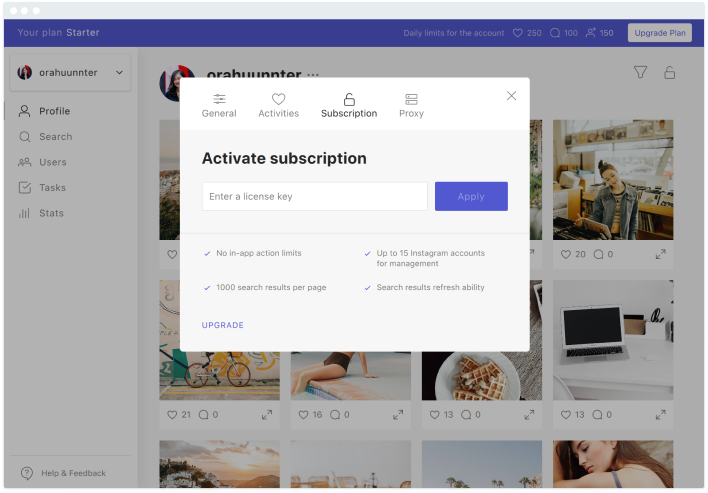Open the laptop on desk photo thumbnail
The image size is (708, 493).
(613, 340)
